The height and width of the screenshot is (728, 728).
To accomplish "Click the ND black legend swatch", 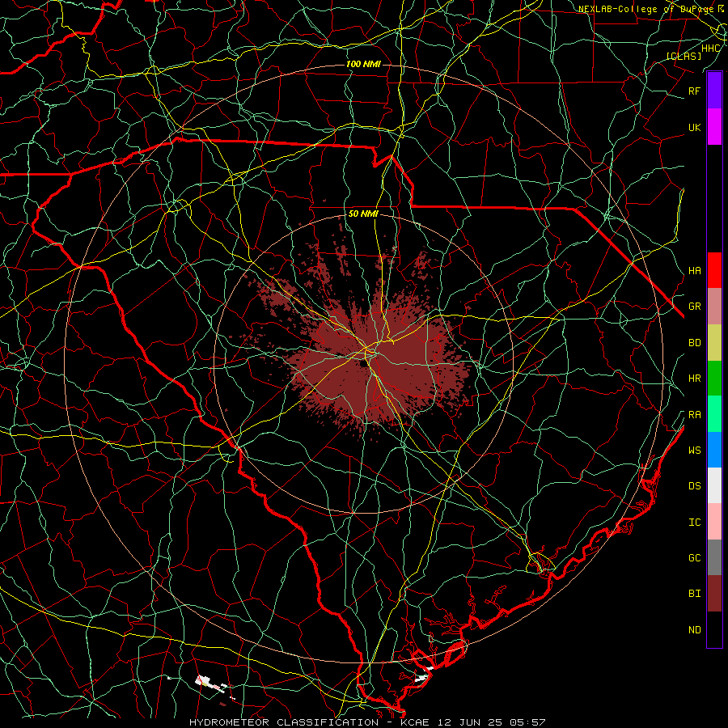I will [714, 629].
